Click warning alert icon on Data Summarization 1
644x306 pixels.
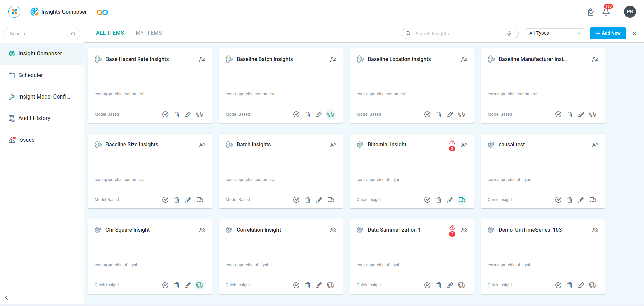452,228
